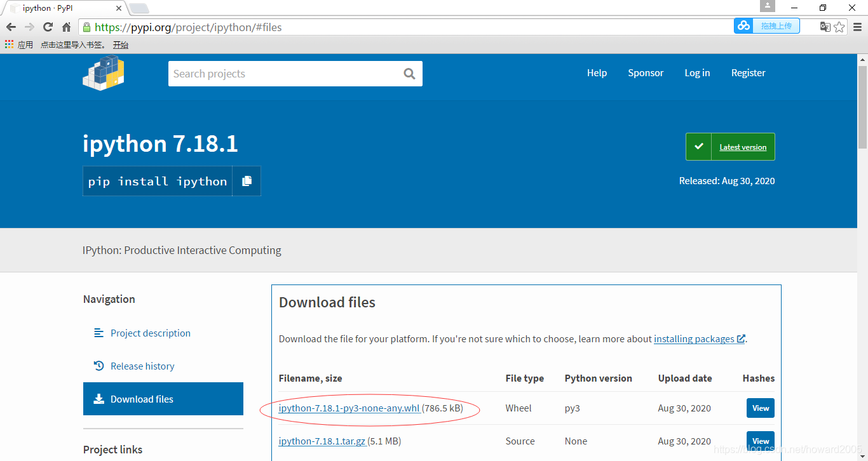Focus the Search projects field
Viewport: 868px width, 461px height.
[295, 74]
